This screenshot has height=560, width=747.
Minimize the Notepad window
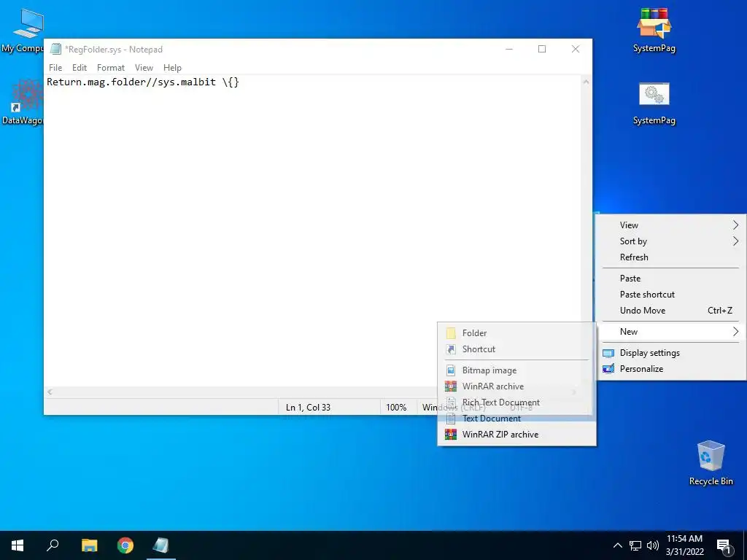[509, 49]
